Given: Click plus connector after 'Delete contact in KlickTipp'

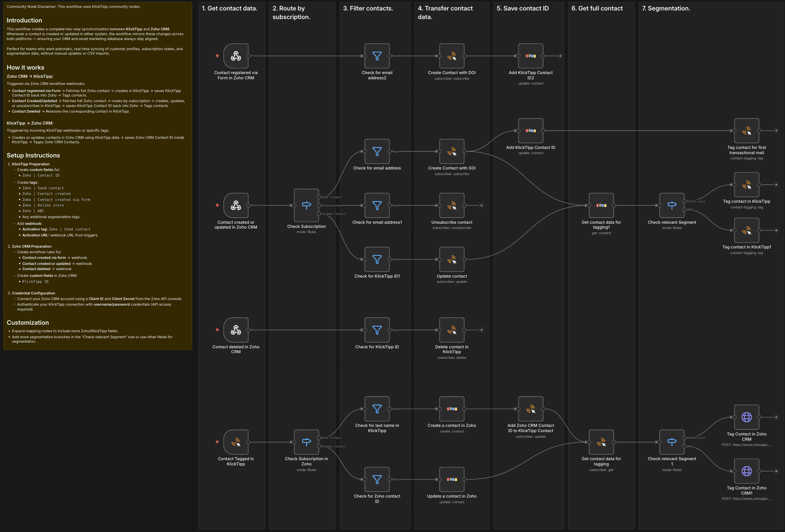Looking at the screenshot, I should [x=481, y=330].
